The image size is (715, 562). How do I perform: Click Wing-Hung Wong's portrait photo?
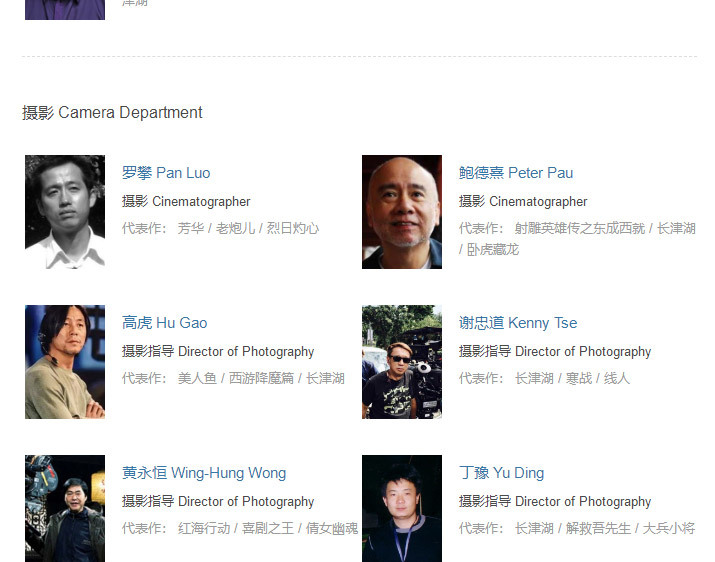65,508
